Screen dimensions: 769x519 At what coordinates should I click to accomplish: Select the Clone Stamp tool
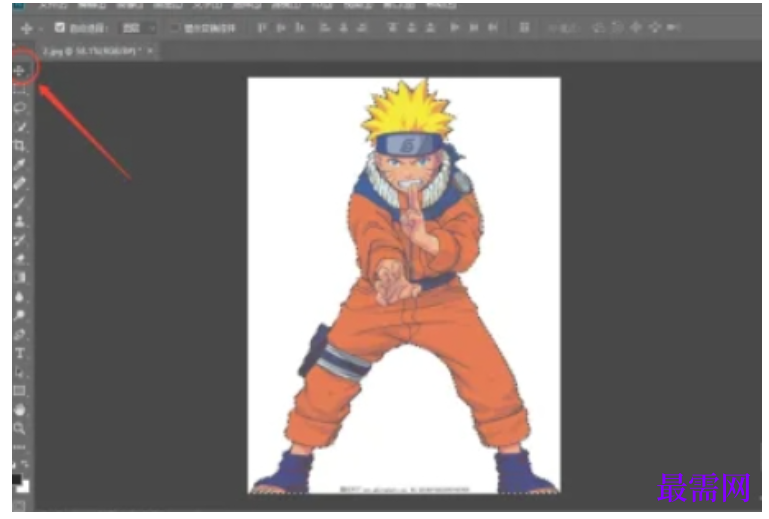(19, 221)
